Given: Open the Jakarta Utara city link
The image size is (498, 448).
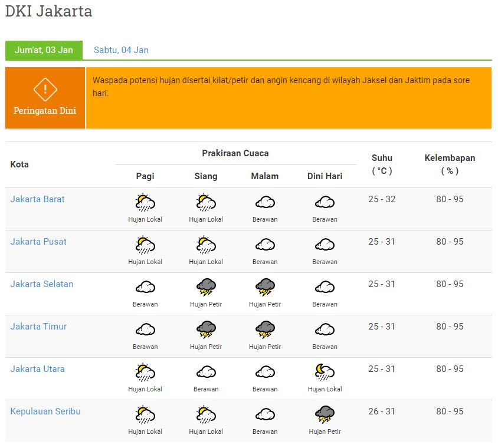Looking at the screenshot, I should click(37, 369).
